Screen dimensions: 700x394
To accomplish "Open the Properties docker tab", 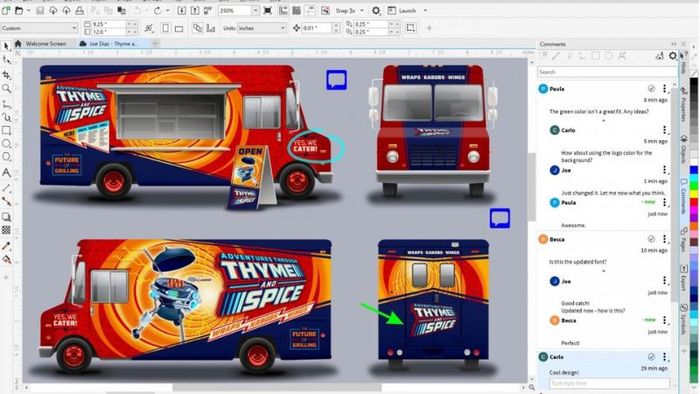I will [x=683, y=103].
